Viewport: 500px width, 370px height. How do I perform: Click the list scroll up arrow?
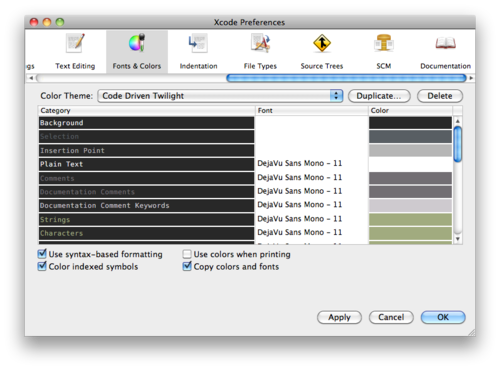458,121
